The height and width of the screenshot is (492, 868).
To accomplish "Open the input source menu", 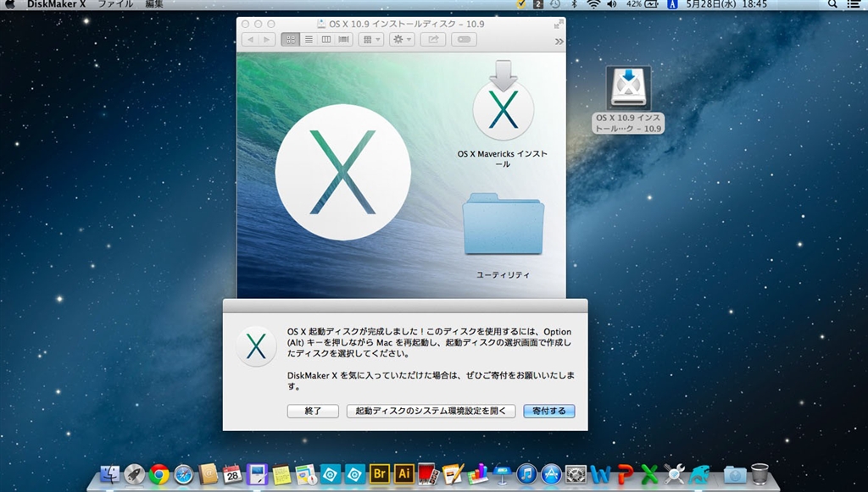I will pyautogui.click(x=672, y=4).
